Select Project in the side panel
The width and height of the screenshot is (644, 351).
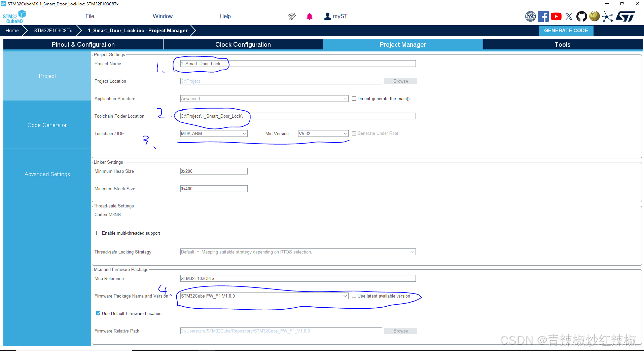coord(47,76)
